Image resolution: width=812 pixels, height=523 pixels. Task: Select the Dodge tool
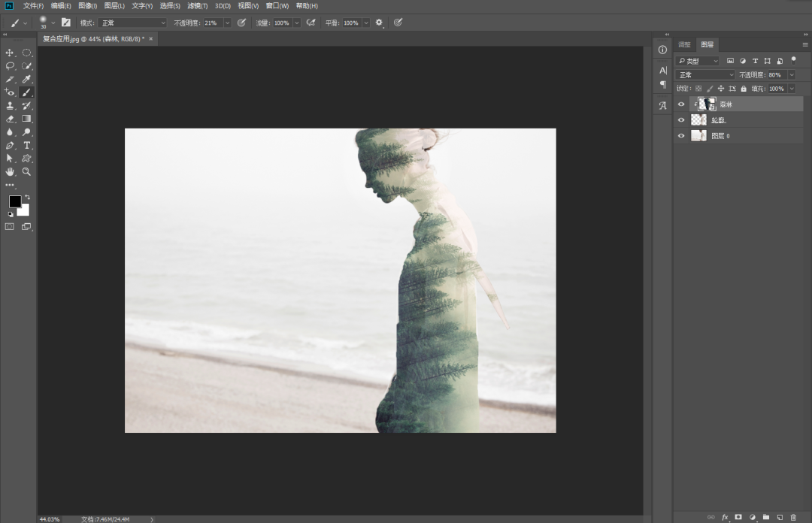pyautogui.click(x=27, y=132)
